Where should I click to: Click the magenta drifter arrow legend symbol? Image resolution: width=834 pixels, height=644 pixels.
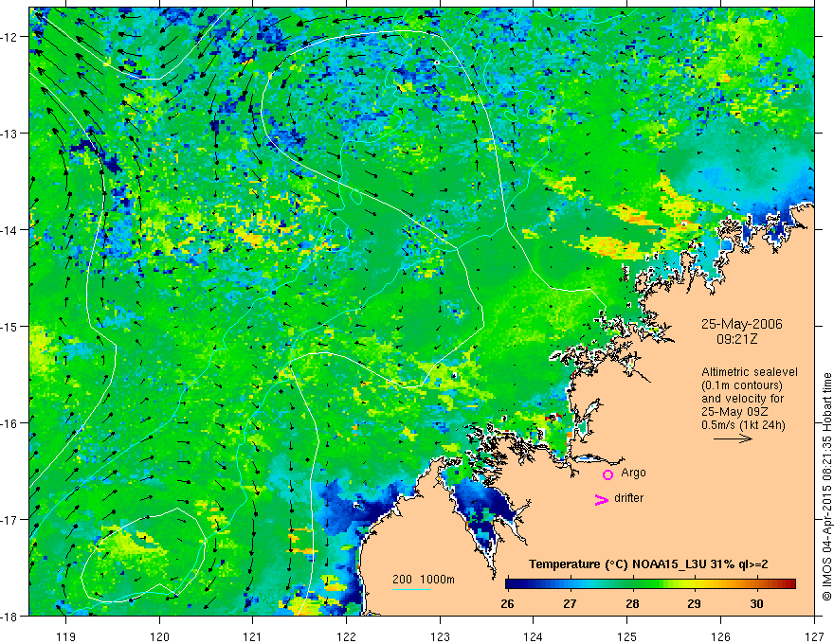[601, 499]
